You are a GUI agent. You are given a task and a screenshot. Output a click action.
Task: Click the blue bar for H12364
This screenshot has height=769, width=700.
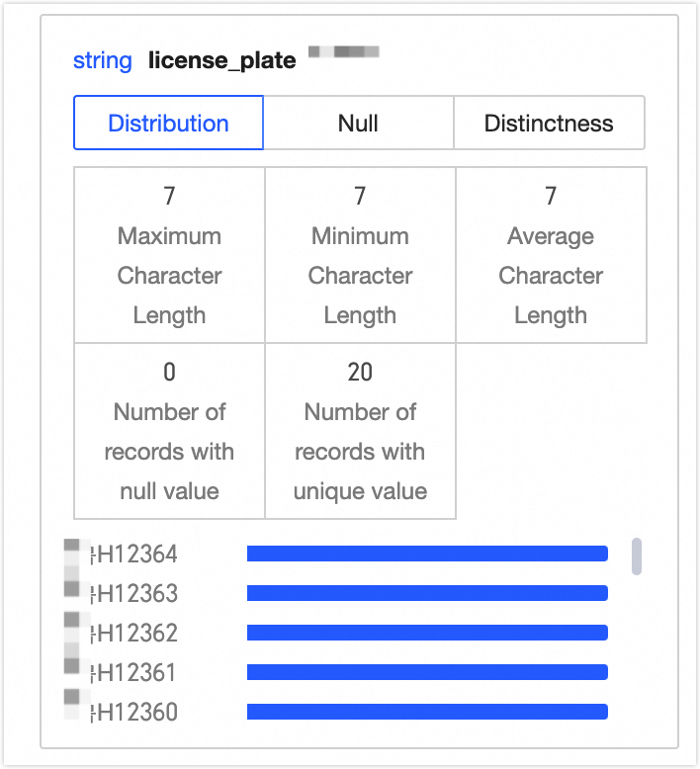(427, 554)
